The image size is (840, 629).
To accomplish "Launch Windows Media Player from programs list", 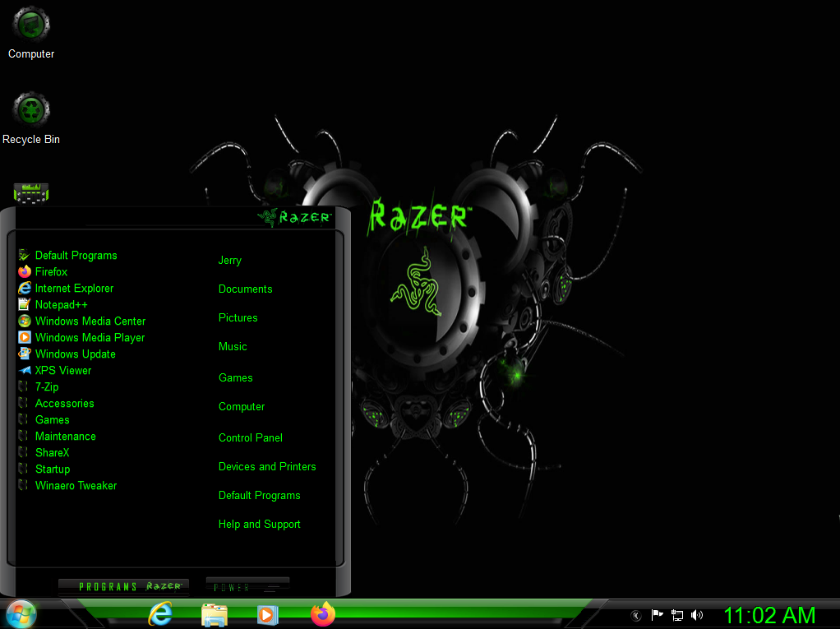I will pyautogui.click(x=81, y=338).
